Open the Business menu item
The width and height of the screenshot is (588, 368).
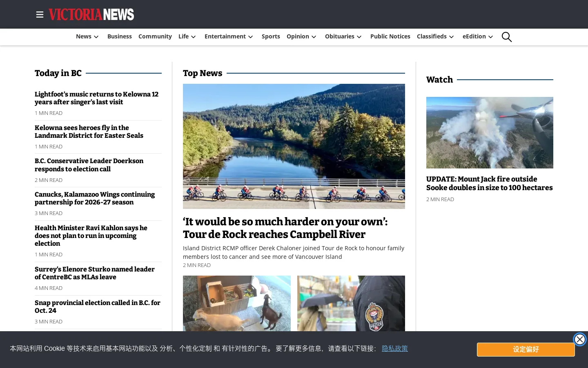click(120, 36)
